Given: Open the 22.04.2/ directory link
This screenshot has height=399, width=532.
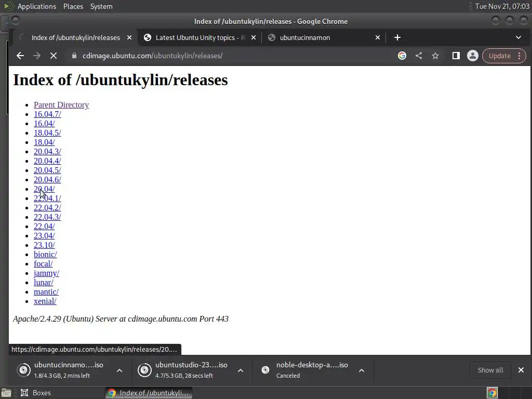Looking at the screenshot, I should pyautogui.click(x=47, y=208).
